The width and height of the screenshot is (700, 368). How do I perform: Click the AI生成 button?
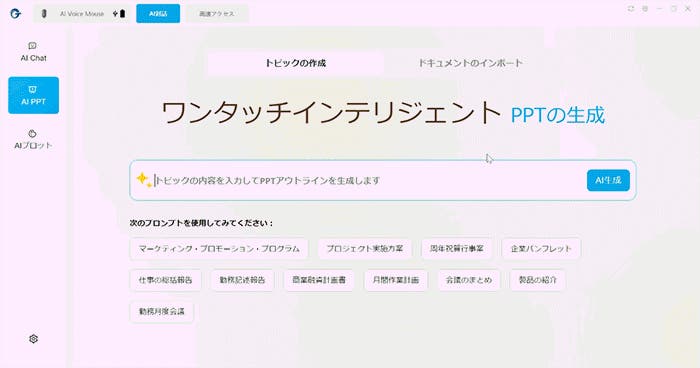click(x=608, y=180)
